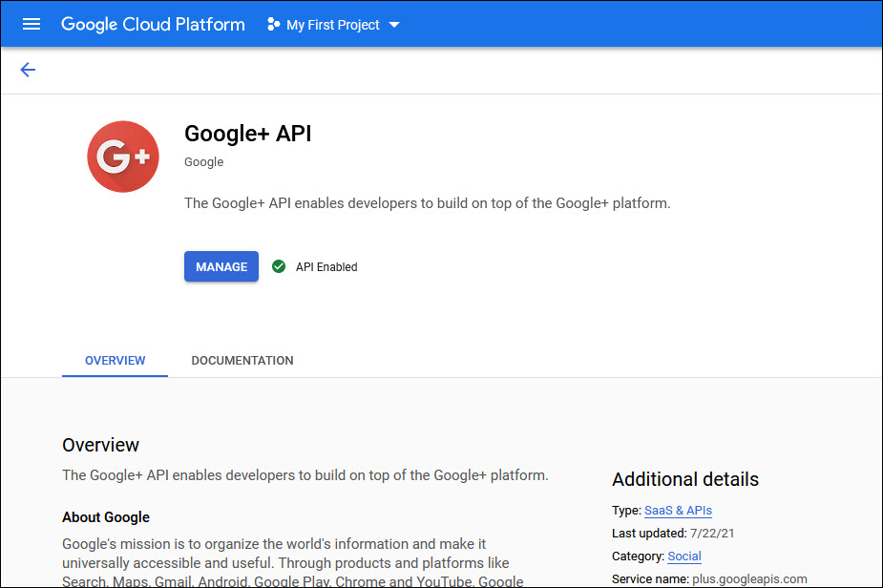Click the plus.googleapis.com service name
Image resolution: width=883 pixels, height=588 pixels.
pyautogui.click(x=747, y=578)
